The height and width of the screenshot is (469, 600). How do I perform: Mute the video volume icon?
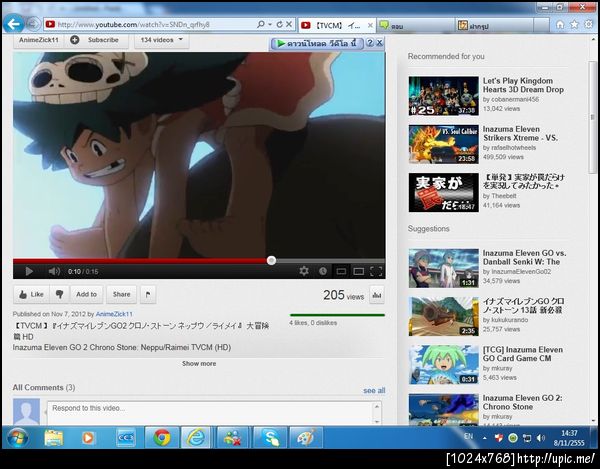54,271
